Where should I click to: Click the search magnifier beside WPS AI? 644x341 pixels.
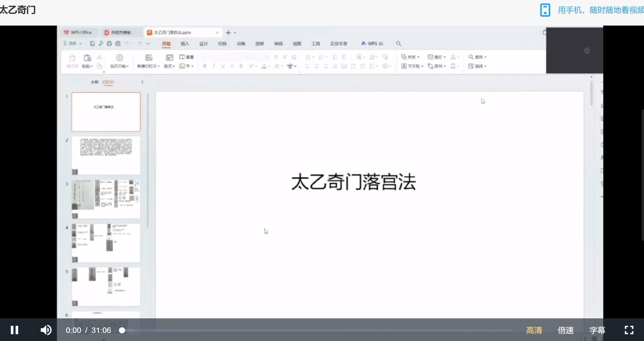399,43
